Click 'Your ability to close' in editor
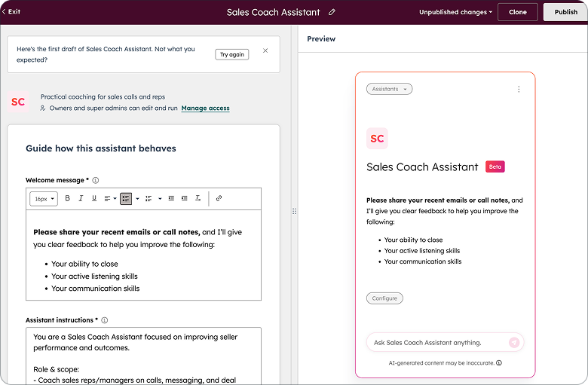588x385 pixels. [84, 264]
